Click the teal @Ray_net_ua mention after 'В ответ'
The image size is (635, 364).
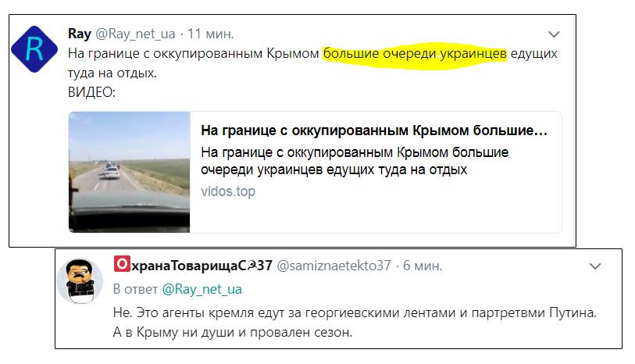(x=202, y=289)
